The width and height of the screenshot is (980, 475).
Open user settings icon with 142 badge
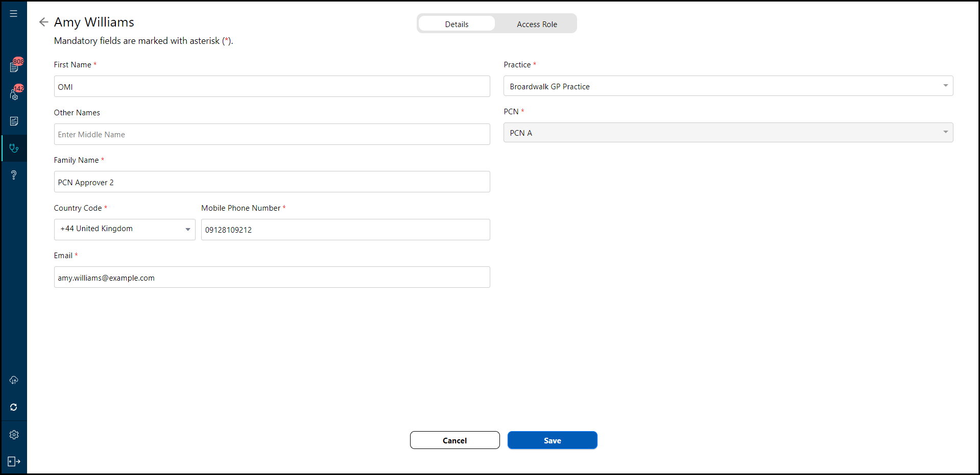pyautogui.click(x=14, y=94)
